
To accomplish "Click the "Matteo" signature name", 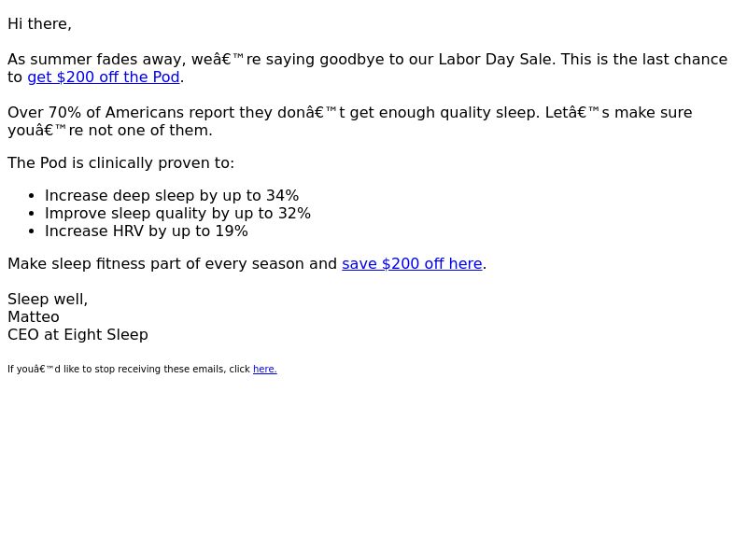I will pos(34,317).
